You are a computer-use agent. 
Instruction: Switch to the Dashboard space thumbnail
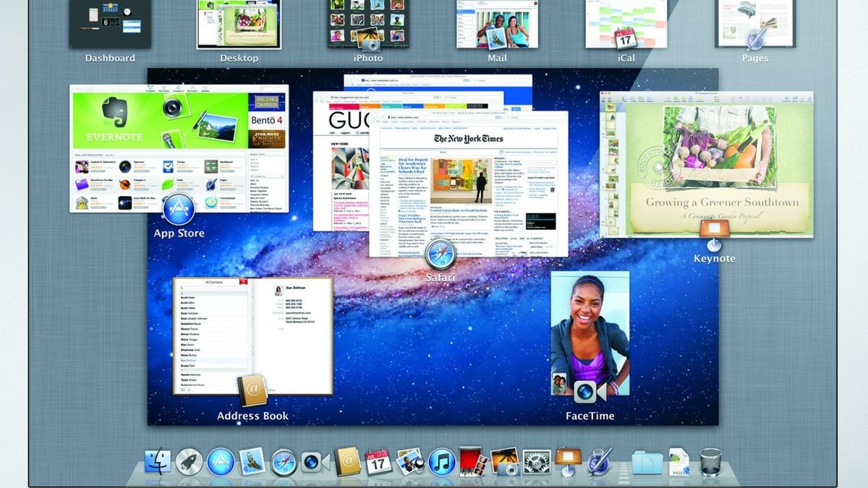[x=109, y=25]
